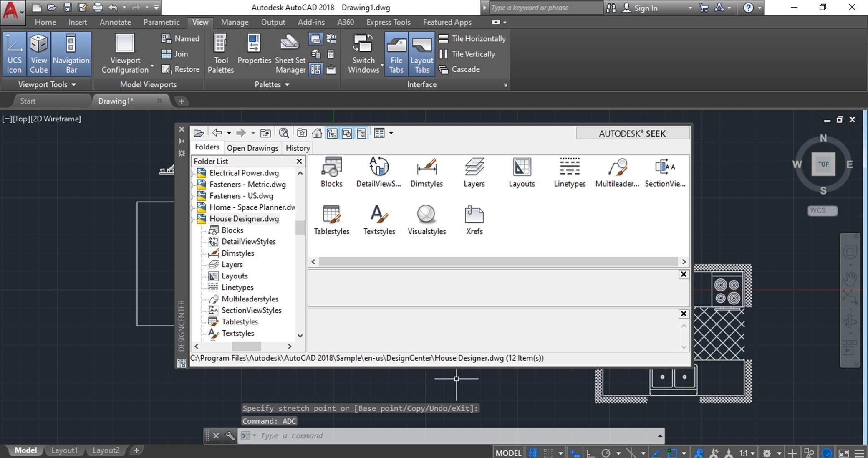
Task: Click the Autodesk Seek button
Action: point(632,134)
